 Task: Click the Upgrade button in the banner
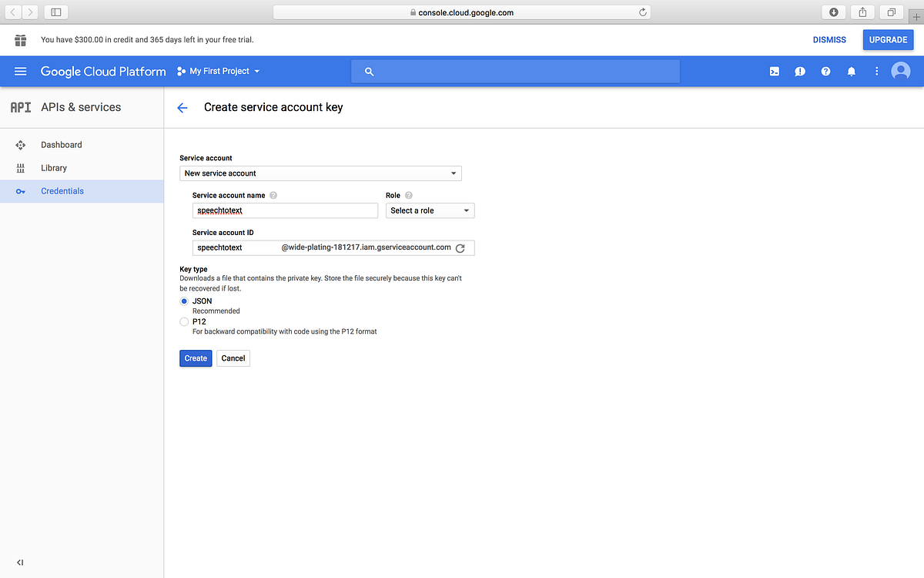(888, 39)
